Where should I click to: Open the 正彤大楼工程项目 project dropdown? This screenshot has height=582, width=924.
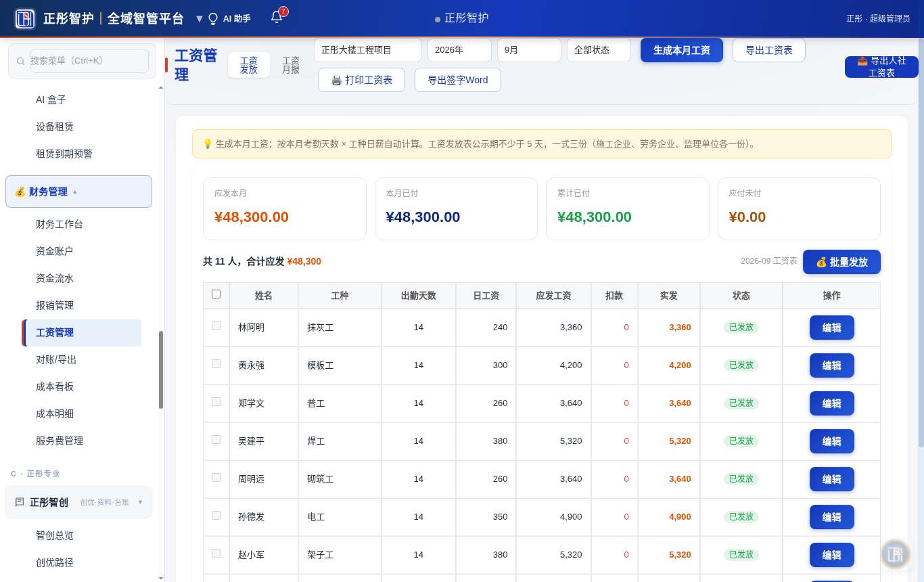click(368, 50)
